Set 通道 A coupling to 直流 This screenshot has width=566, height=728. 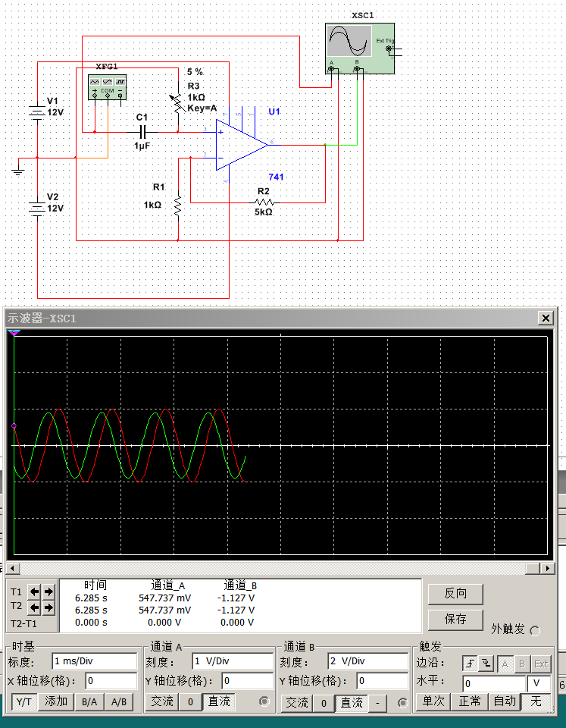tap(219, 701)
